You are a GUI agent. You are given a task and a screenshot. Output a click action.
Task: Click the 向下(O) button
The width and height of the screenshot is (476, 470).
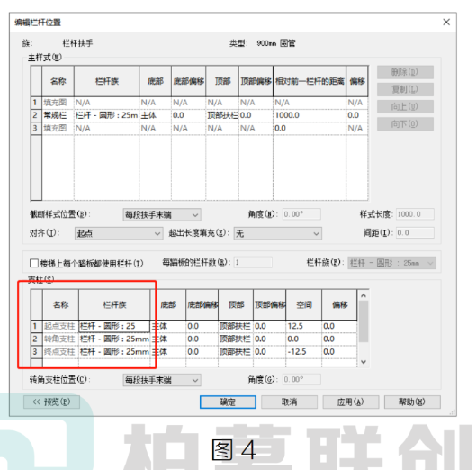click(x=405, y=124)
